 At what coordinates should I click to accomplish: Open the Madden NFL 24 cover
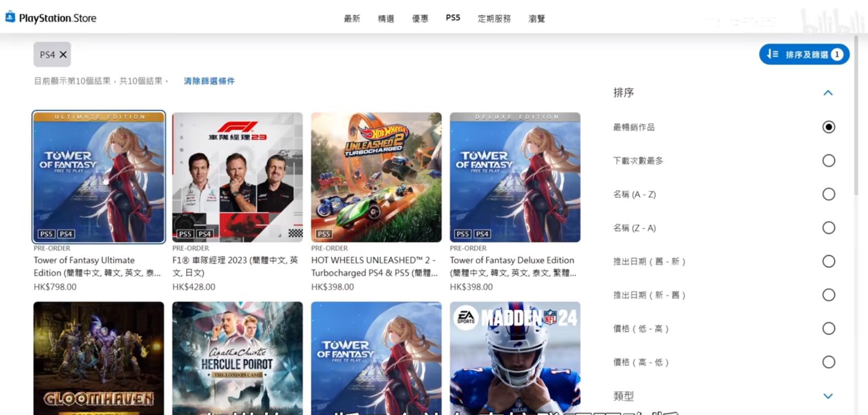(515, 358)
